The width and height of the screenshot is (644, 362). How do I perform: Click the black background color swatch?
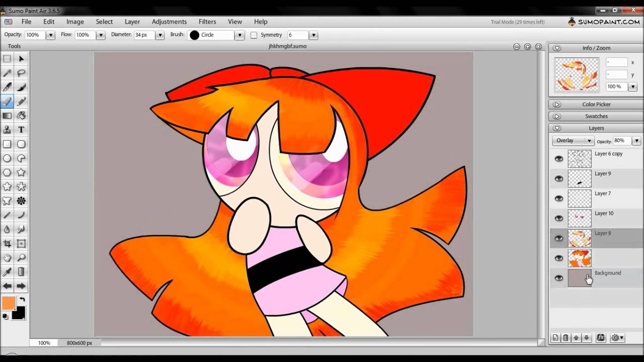click(x=19, y=314)
